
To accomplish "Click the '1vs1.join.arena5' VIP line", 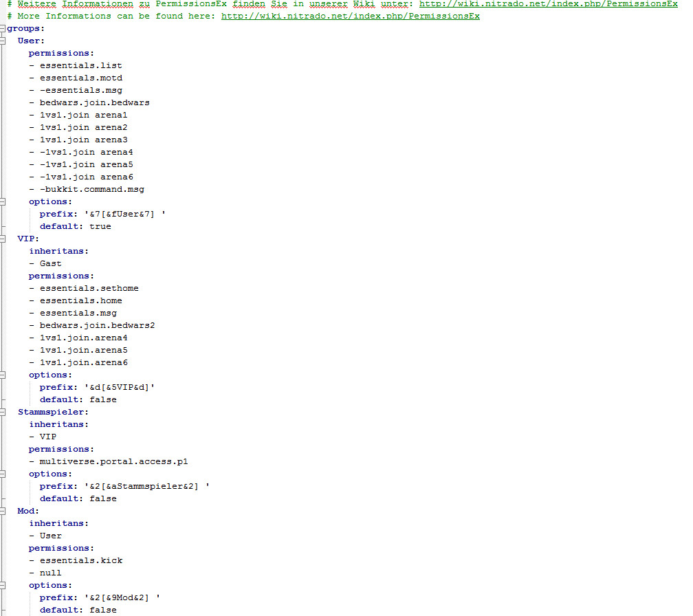I will pos(78,351).
